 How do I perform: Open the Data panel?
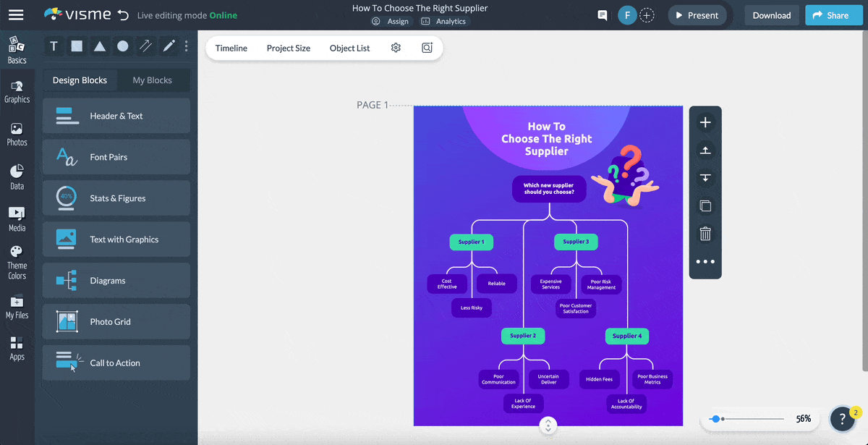coord(17,174)
